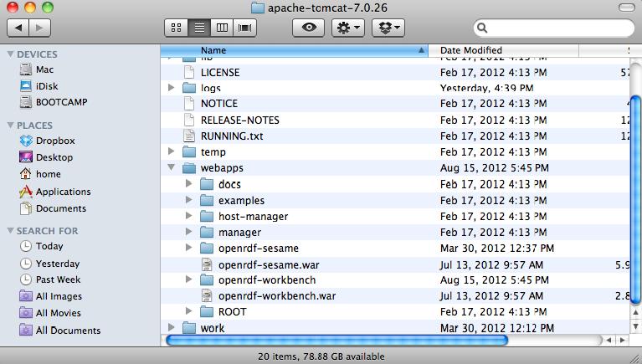642x364 pixels.
Task: Click the apache-tomcat-7.0.26 title folder icon
Action: click(257, 8)
